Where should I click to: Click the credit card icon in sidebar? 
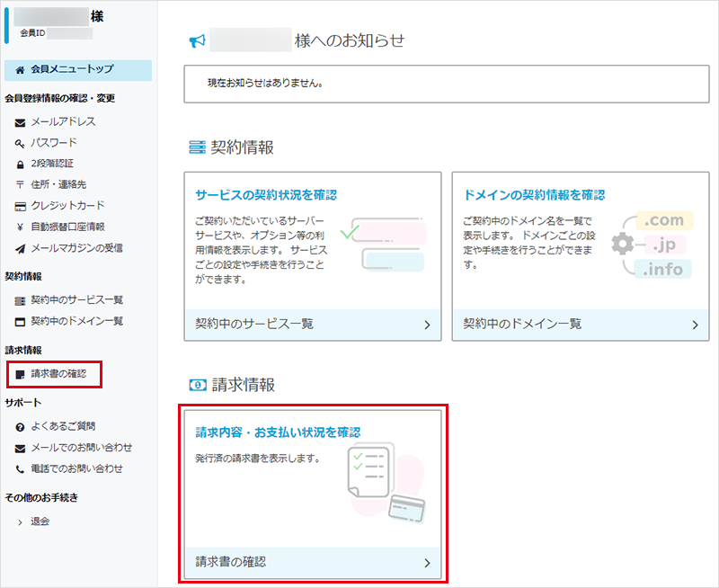20,206
